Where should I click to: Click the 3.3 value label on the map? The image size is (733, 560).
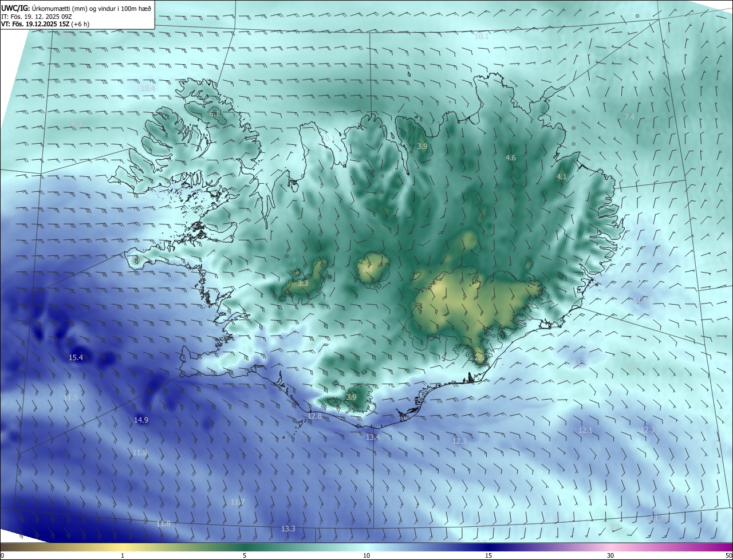pos(303,283)
